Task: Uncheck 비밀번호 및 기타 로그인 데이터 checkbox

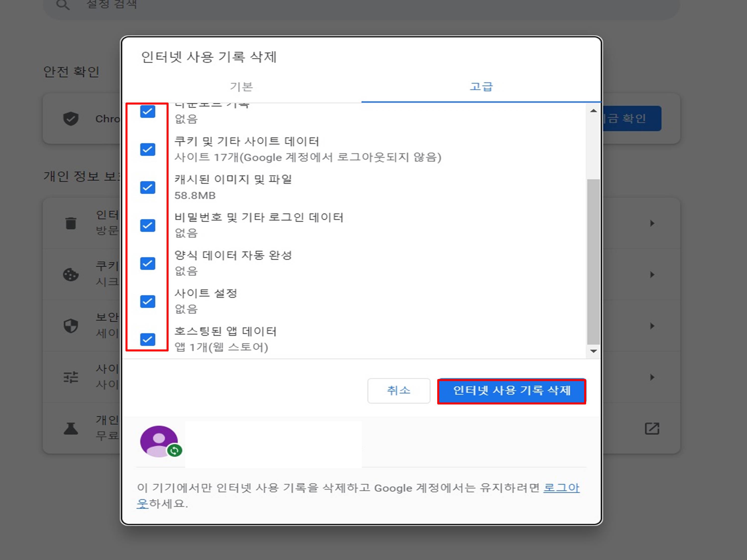Action: pos(148,225)
